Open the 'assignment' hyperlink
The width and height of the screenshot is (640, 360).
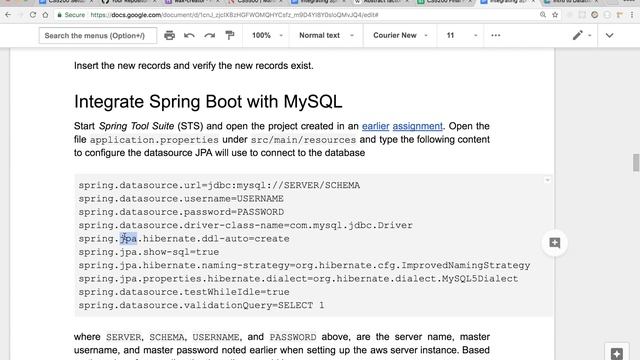click(x=418, y=126)
